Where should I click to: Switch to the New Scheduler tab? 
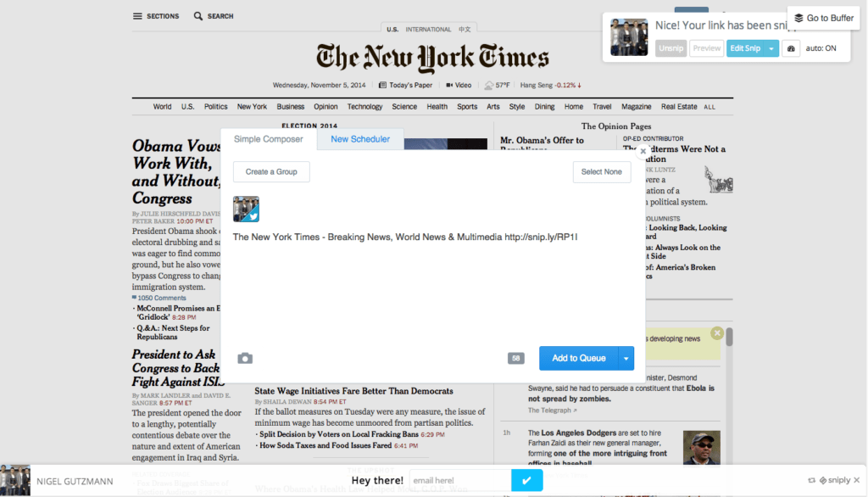pos(360,139)
